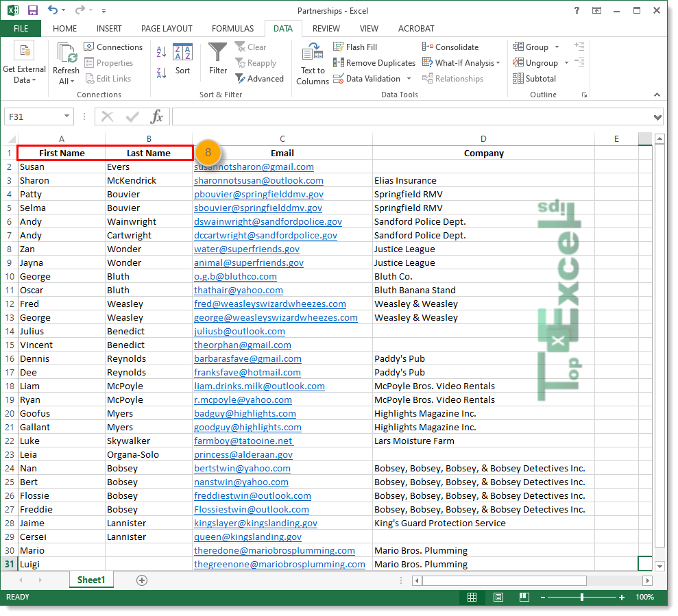Open Connections in the ribbon
Screen dimensions: 678x616
click(113, 47)
